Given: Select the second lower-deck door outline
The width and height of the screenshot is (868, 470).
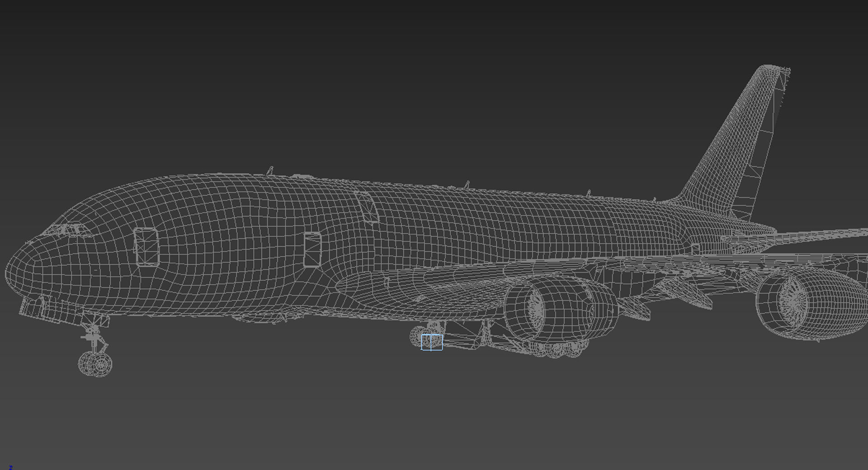Looking at the screenshot, I should 312,249.
